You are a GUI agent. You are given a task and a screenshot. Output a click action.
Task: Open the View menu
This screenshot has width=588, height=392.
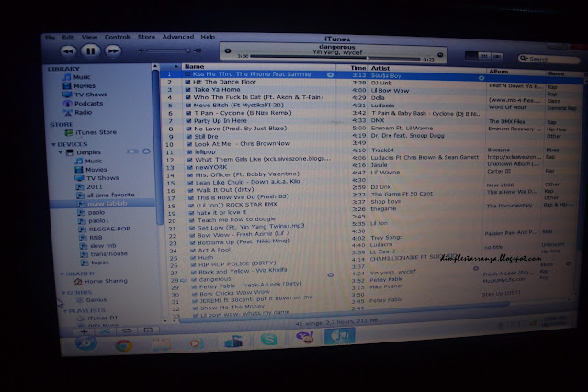pos(90,37)
